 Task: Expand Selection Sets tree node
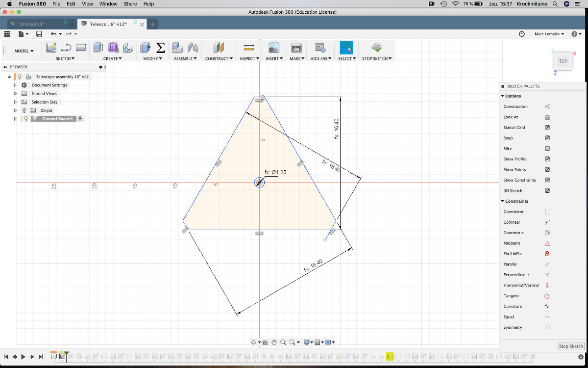tap(15, 102)
